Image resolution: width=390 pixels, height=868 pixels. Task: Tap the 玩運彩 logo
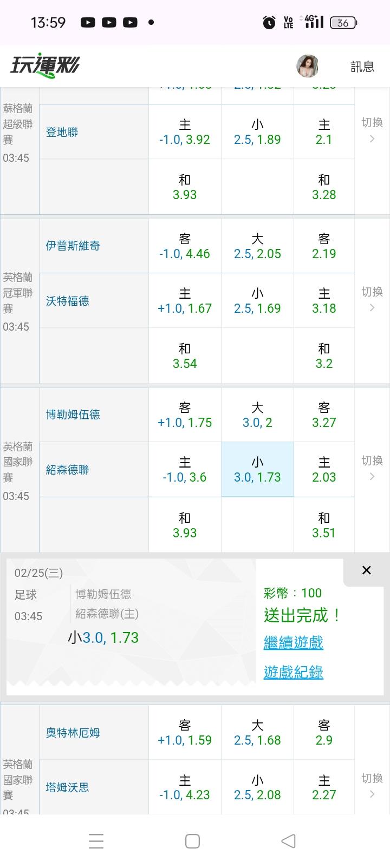point(45,66)
